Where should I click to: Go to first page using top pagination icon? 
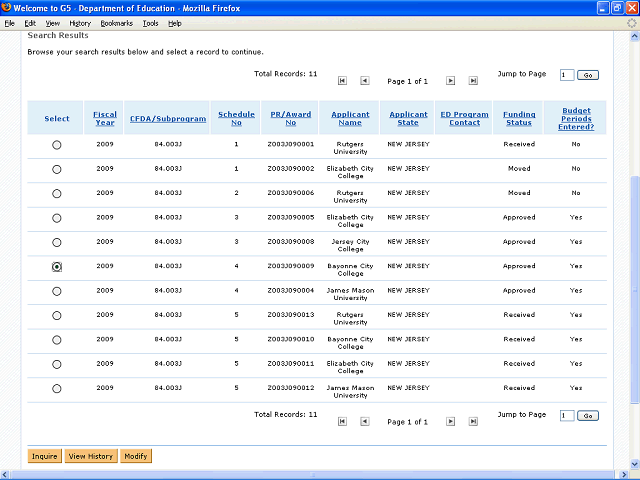342,80
